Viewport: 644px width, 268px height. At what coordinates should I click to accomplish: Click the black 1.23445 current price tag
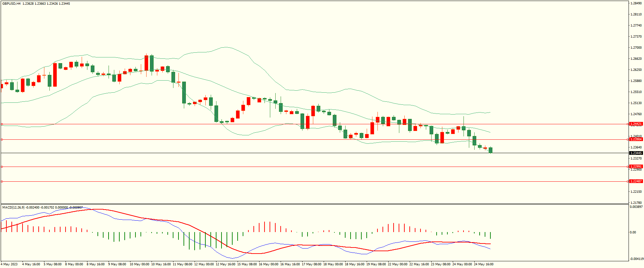pyautogui.click(x=636, y=153)
